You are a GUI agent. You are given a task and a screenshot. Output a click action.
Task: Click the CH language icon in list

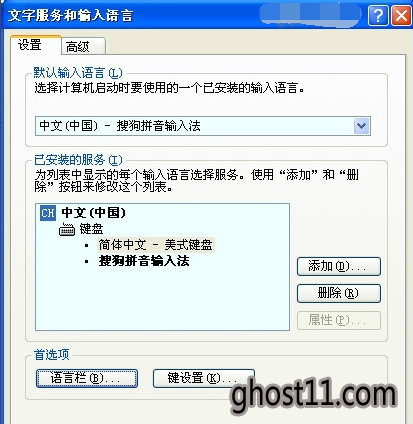click(x=48, y=213)
